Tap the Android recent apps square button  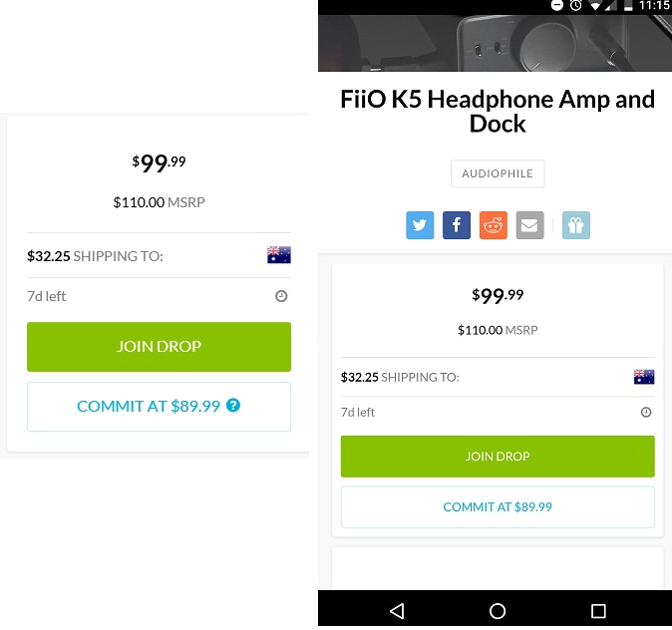598,610
